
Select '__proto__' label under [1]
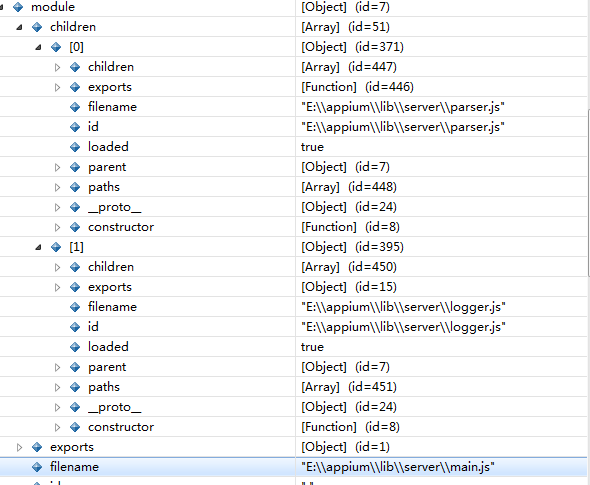pyautogui.click(x=114, y=407)
